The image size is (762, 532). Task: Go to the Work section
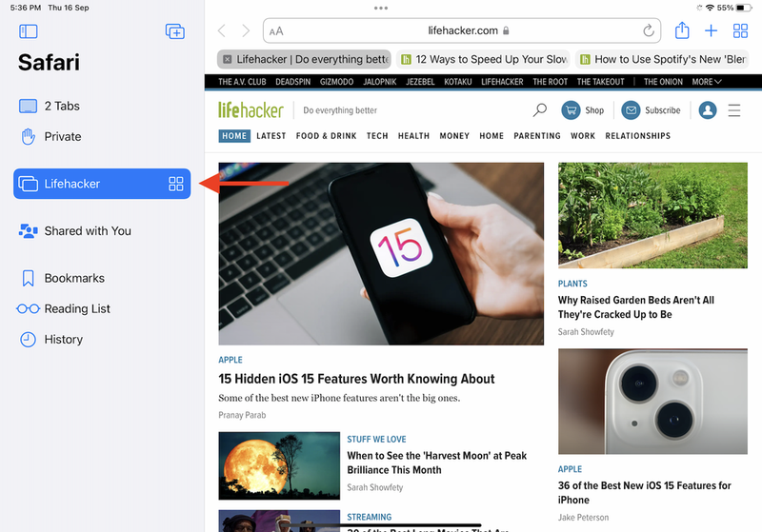click(583, 136)
